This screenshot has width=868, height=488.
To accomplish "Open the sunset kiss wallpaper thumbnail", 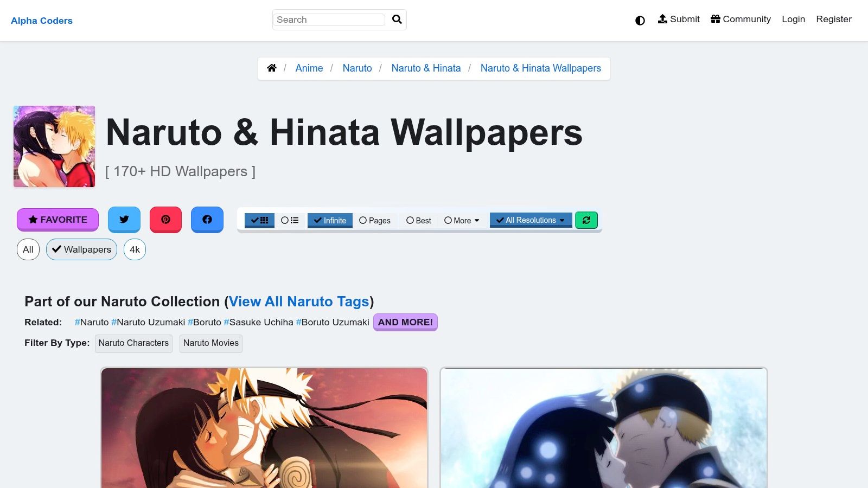I will [x=264, y=428].
